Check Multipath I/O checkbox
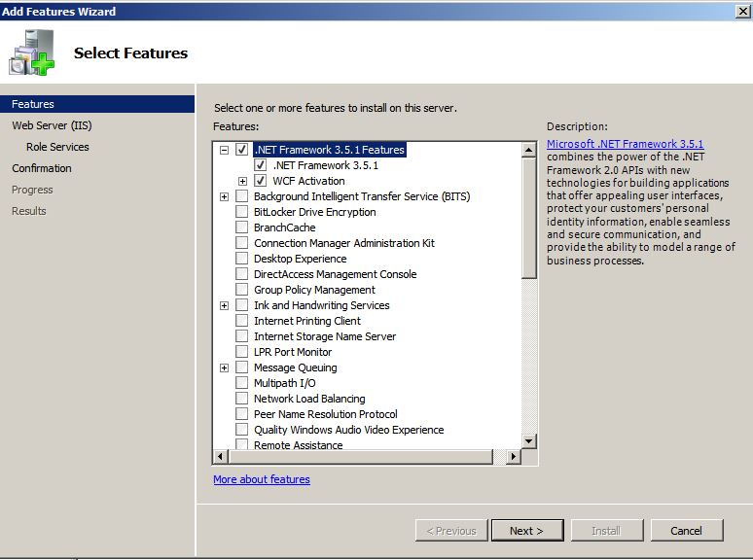Viewport: 753px width, 560px height. [x=241, y=383]
